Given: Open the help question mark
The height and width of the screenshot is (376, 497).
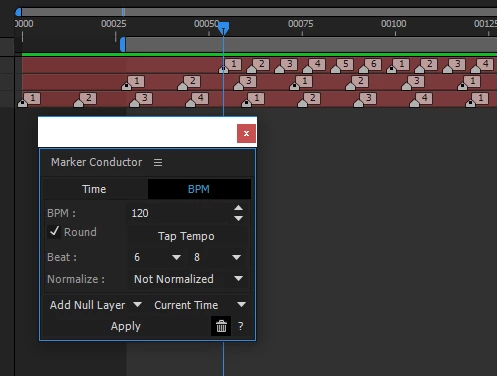Looking at the screenshot, I should [241, 326].
